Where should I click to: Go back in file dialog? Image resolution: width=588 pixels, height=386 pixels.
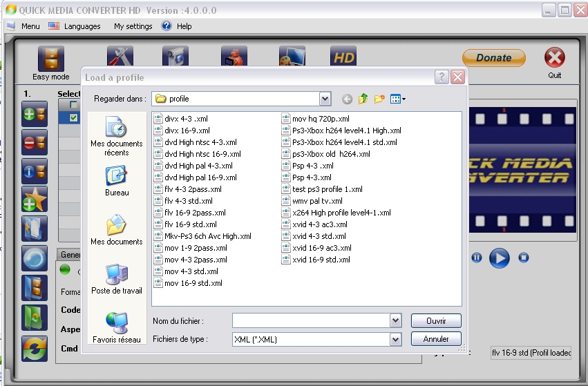coord(348,99)
